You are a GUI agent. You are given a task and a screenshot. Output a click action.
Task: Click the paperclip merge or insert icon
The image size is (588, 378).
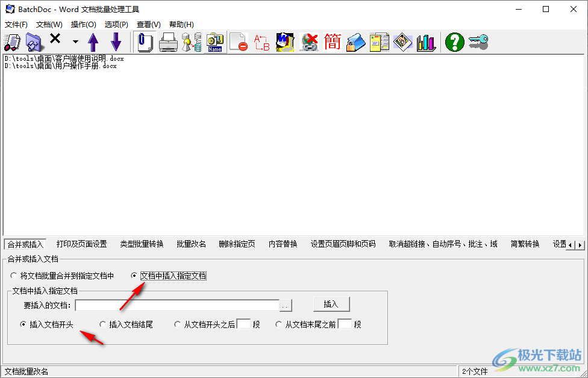[x=145, y=42]
